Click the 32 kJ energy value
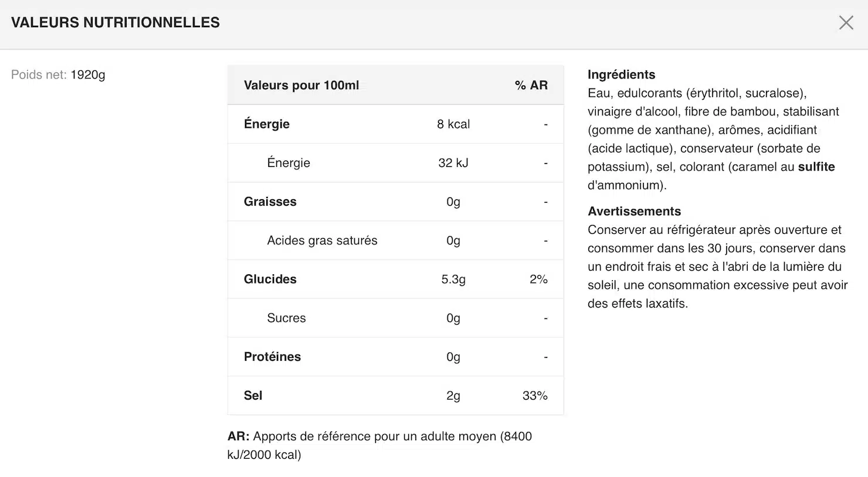The height and width of the screenshot is (477, 868). pyautogui.click(x=453, y=163)
